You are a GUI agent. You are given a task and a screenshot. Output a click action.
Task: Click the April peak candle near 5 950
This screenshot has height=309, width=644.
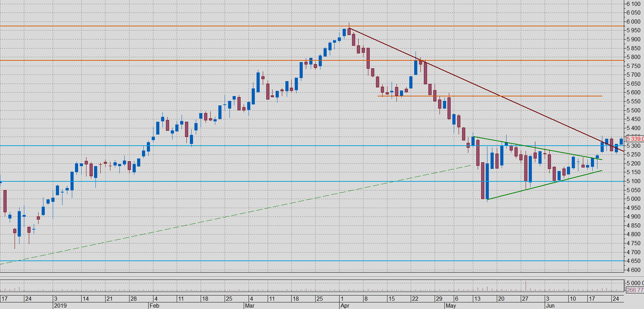tap(349, 31)
